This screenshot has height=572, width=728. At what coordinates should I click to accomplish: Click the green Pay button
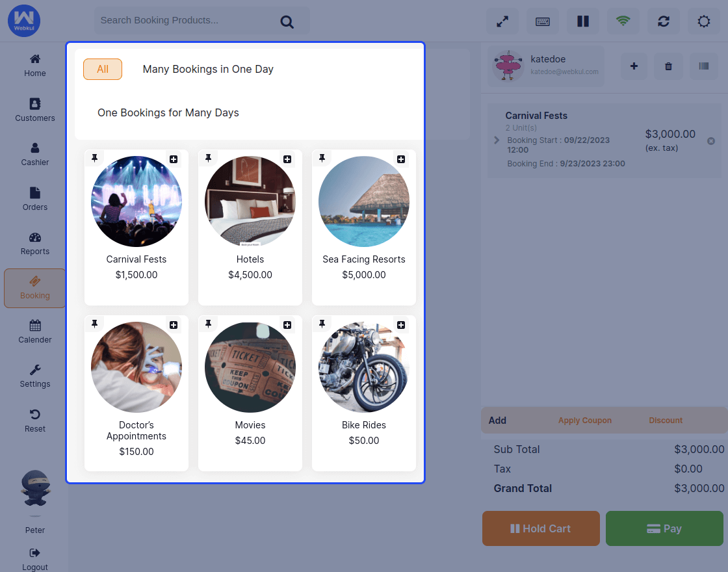[664, 528]
